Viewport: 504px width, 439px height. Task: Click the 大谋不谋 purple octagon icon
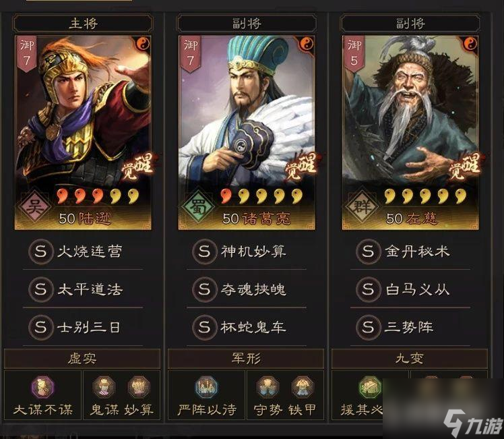(x=42, y=387)
